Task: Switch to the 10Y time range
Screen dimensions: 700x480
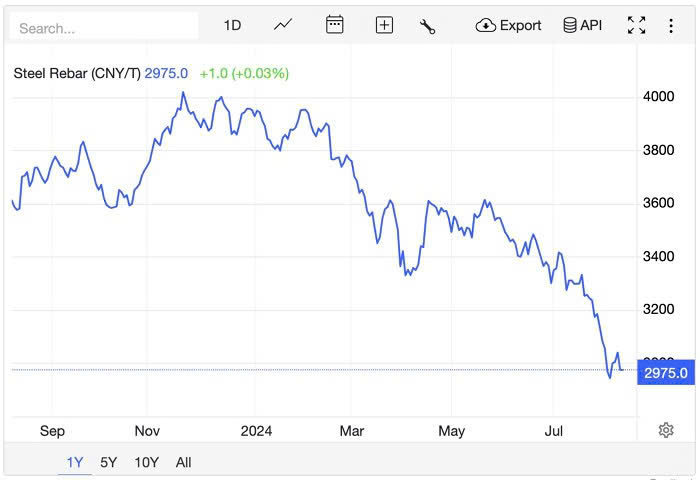Action: pos(146,462)
